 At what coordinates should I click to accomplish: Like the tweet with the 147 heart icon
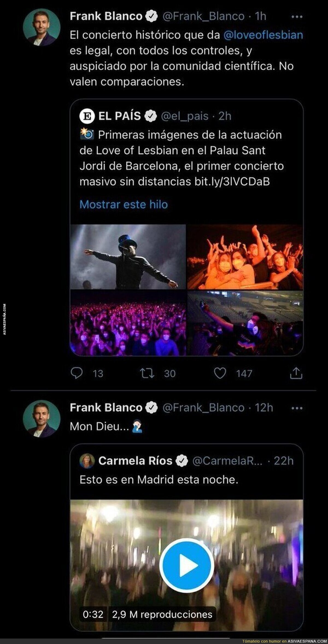pyautogui.click(x=220, y=373)
